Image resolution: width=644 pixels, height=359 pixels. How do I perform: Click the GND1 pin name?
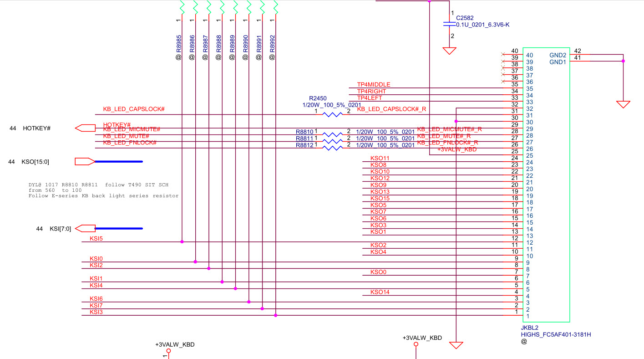point(558,62)
